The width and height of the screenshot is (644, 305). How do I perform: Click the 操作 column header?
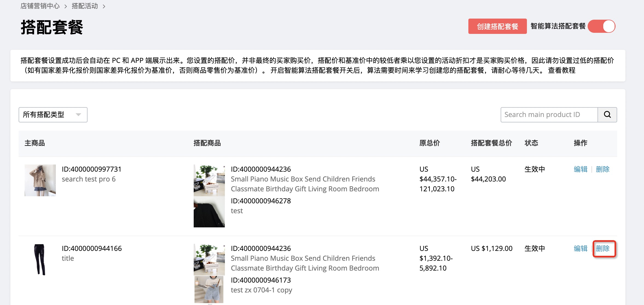(x=581, y=143)
